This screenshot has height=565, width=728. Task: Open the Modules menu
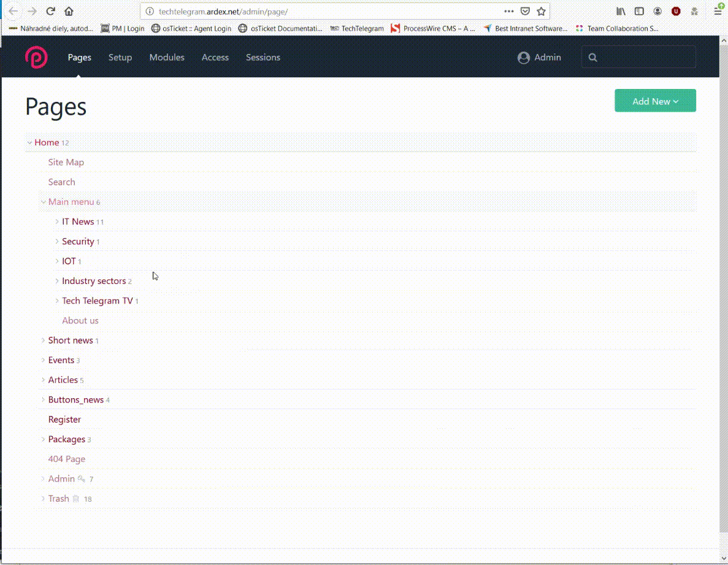167,58
